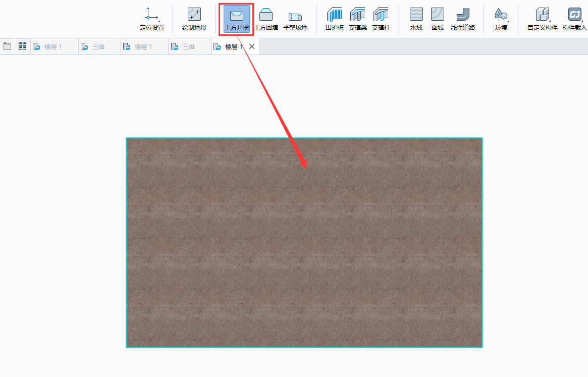Select the 支撑柱 support column tool
Screen dimensions: 588x377
(x=381, y=19)
